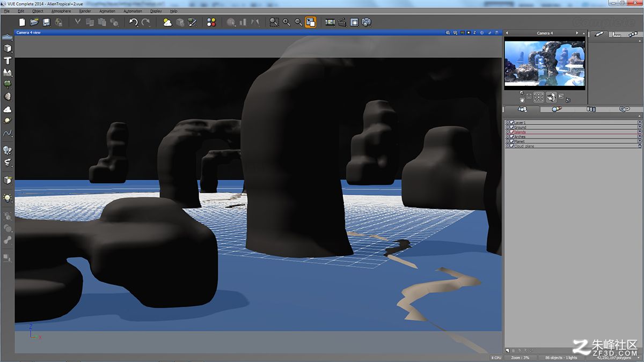Toggle visibility of the Cloud_plane layer
Viewport: 644px width, 362px height.
[640, 146]
